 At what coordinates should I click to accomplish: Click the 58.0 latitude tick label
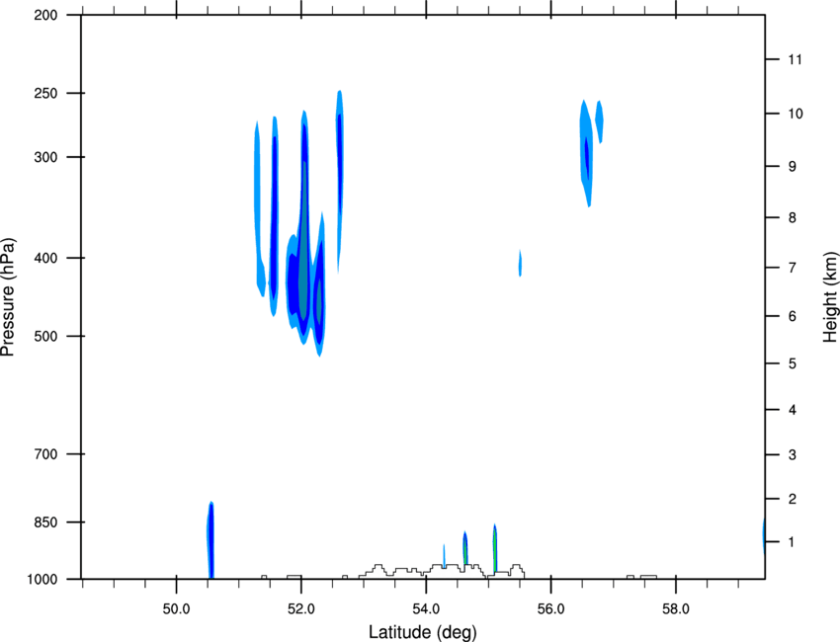[x=676, y=609]
